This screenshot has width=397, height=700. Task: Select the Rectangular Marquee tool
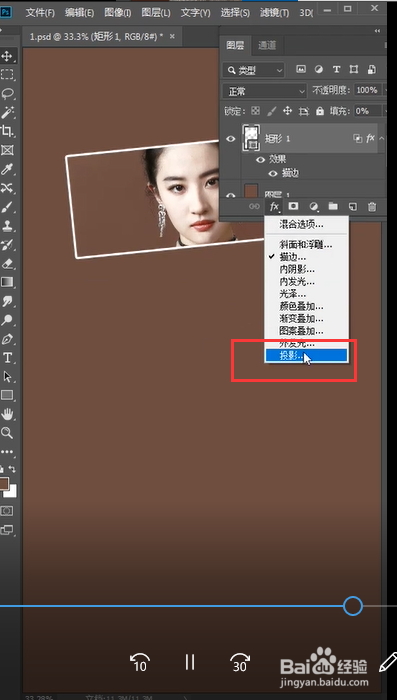[7, 75]
